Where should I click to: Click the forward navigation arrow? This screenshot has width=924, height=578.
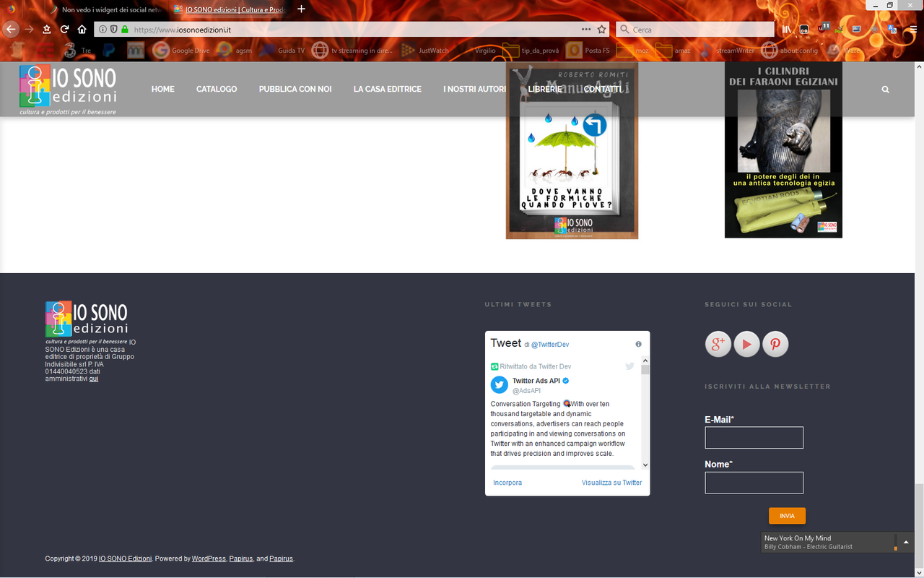tap(30, 30)
